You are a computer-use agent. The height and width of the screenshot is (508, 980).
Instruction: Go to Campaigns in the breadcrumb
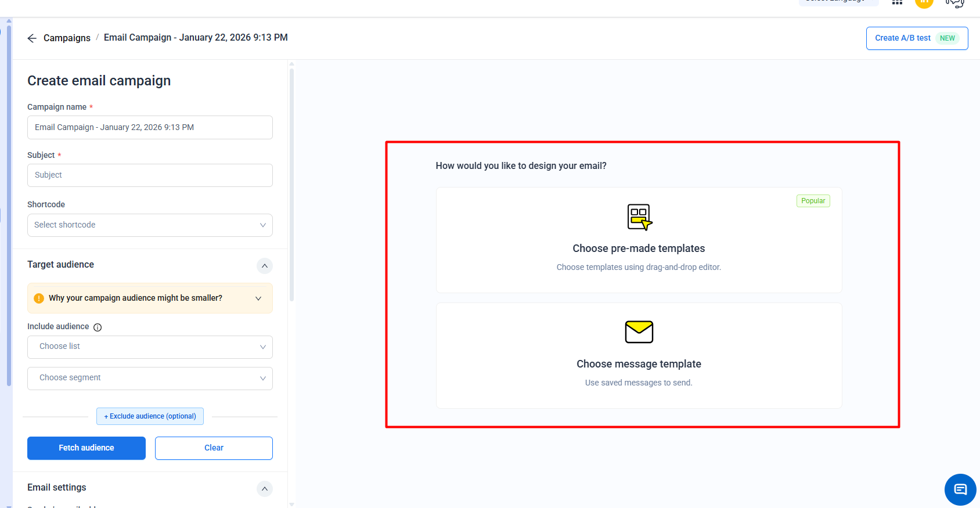click(67, 38)
